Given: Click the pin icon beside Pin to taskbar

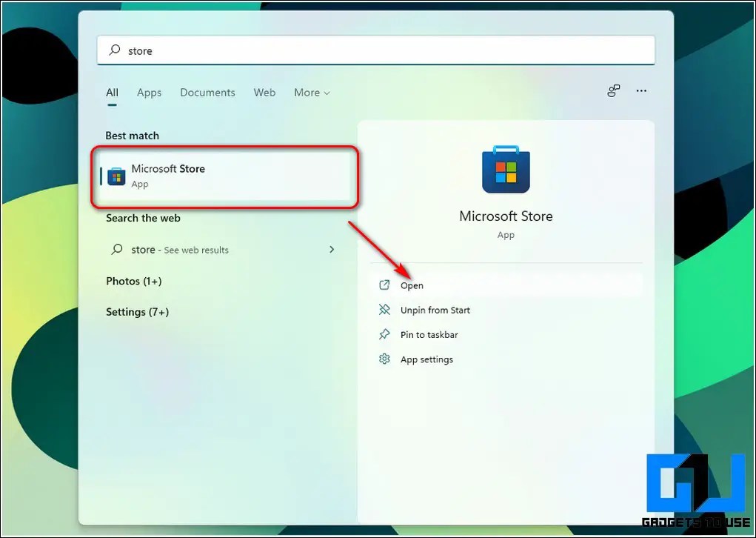Looking at the screenshot, I should pos(384,334).
